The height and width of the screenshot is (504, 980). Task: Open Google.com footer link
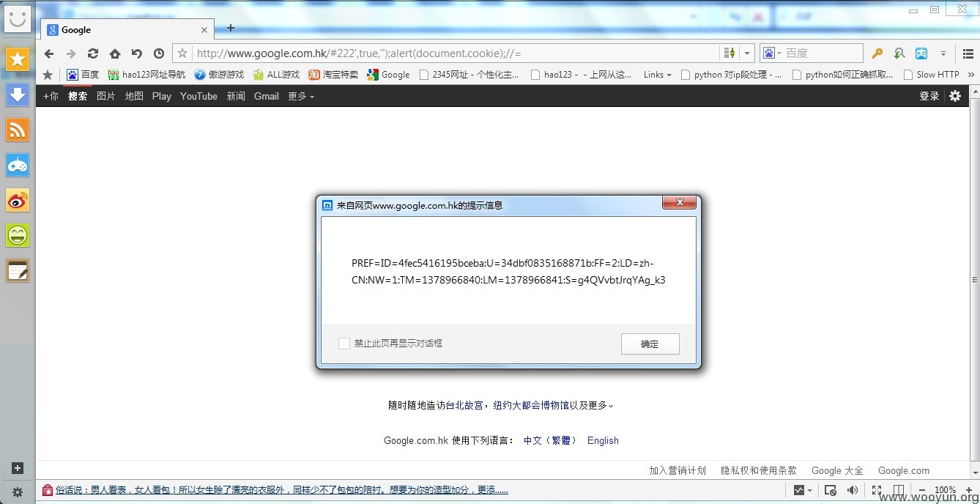point(904,470)
